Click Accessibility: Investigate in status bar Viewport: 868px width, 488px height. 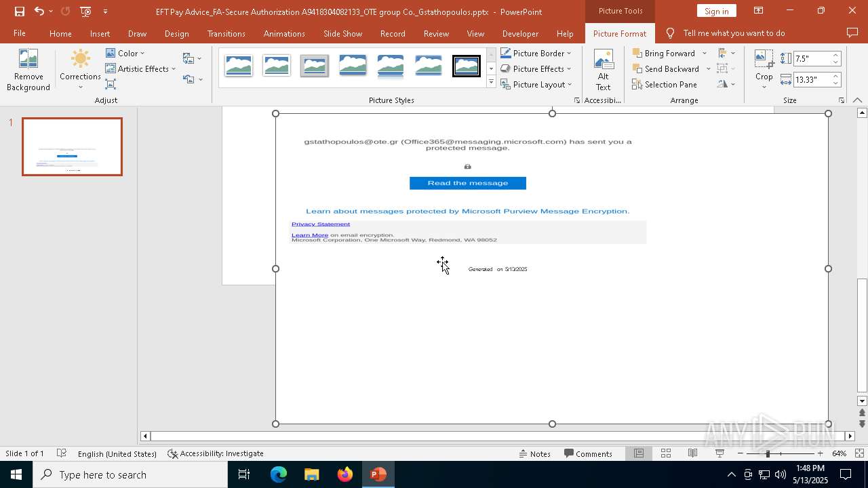tap(216, 453)
